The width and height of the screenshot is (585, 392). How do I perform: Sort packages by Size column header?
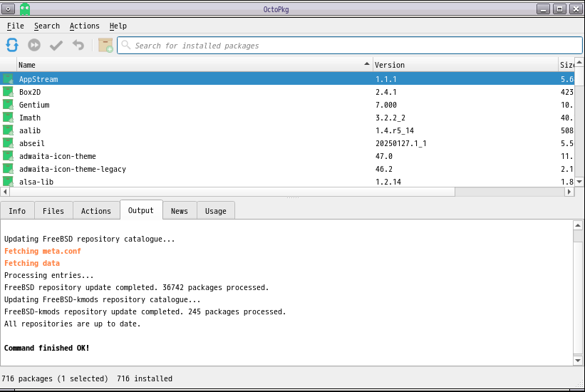pyautogui.click(x=566, y=65)
